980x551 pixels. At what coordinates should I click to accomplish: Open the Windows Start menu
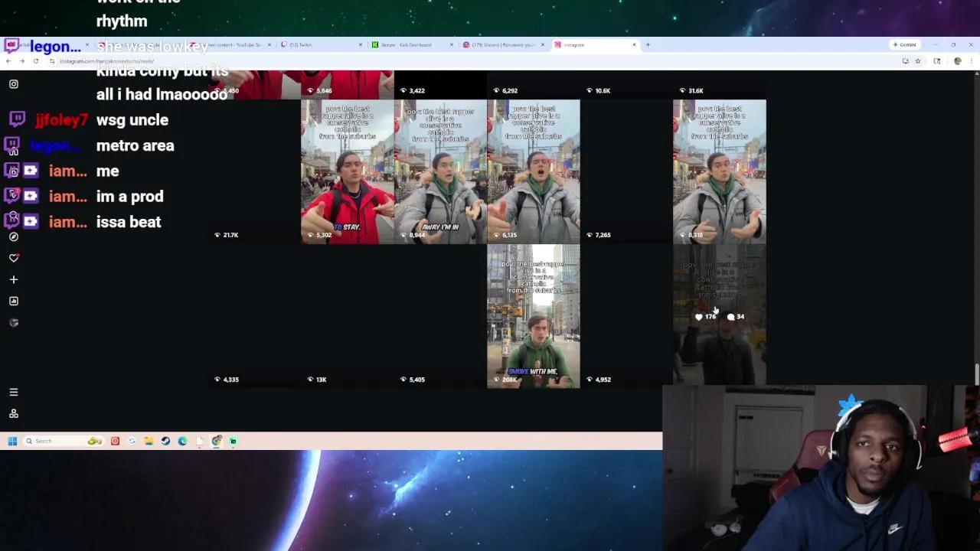12,441
